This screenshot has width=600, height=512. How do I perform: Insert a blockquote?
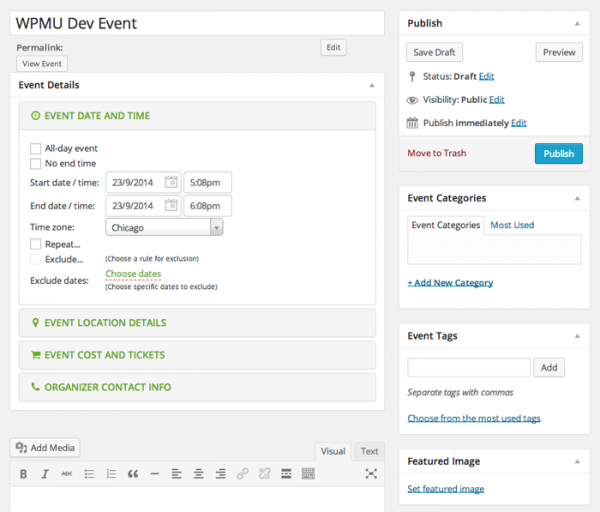click(133, 474)
